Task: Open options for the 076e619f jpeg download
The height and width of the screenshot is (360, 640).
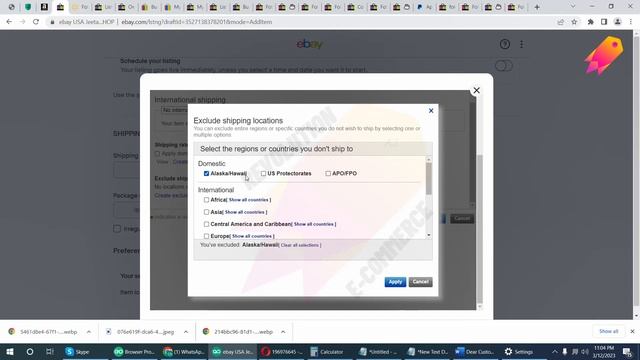Action: [186, 332]
